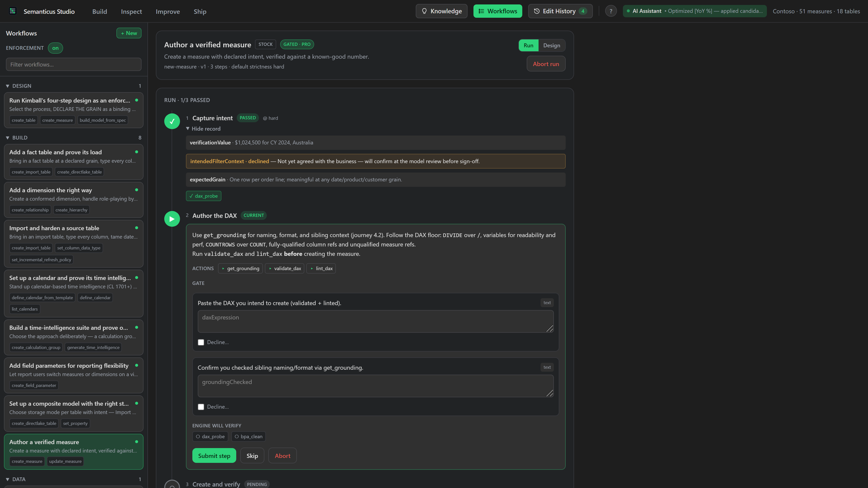
Task: Click the create_hierarchy tag
Action: tap(72, 210)
